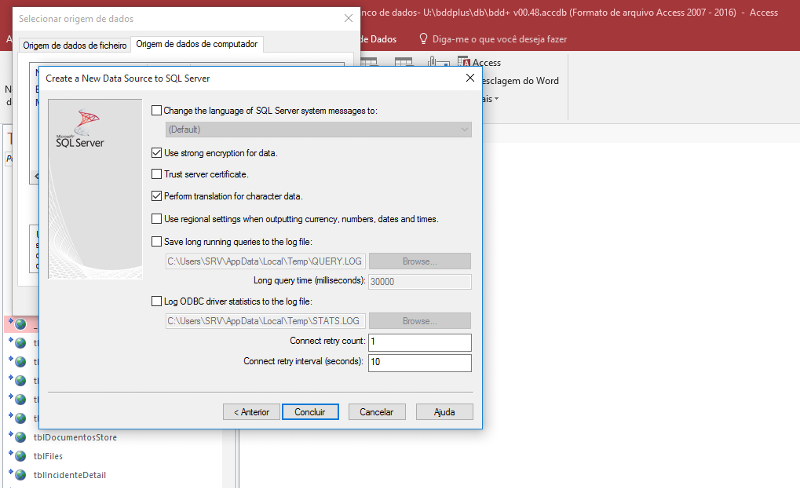Click the SQL Server logo image

coord(82,129)
